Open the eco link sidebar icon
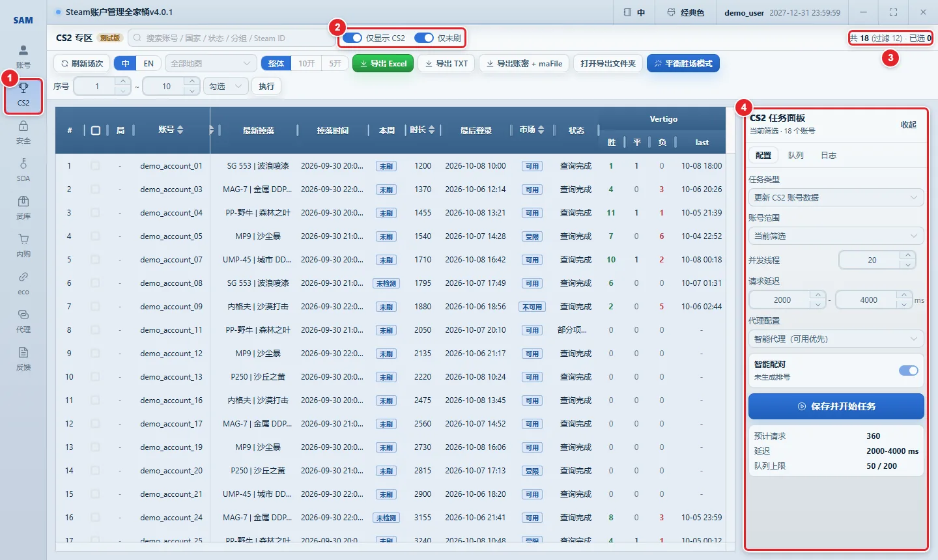Viewport: 938px width, 560px height. [x=23, y=283]
